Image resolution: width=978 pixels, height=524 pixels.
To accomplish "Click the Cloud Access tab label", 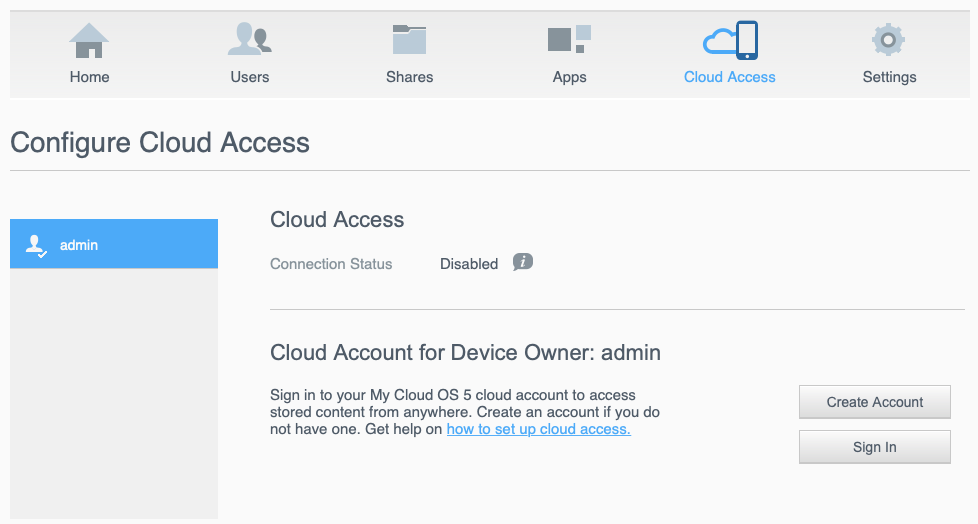I will coord(730,77).
